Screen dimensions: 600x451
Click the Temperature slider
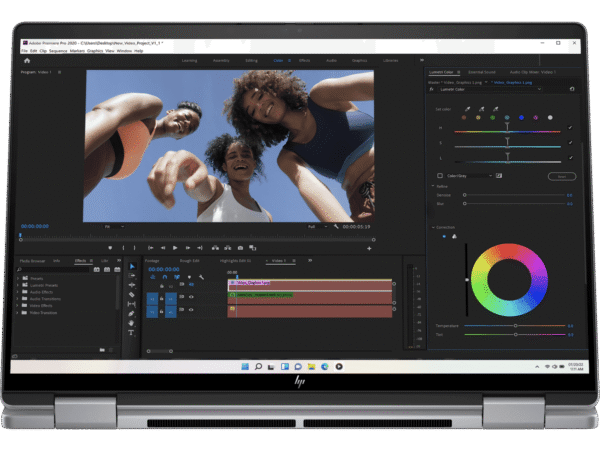[515, 326]
